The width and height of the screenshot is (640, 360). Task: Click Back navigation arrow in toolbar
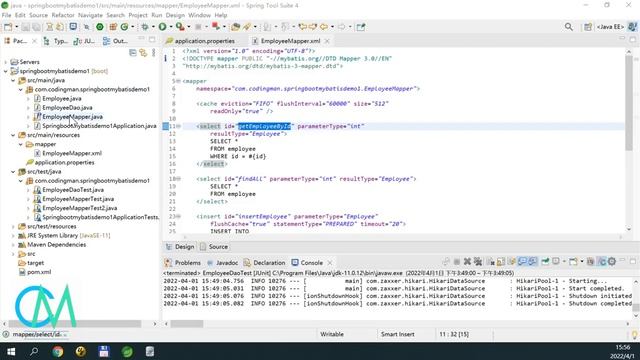tap(324, 27)
